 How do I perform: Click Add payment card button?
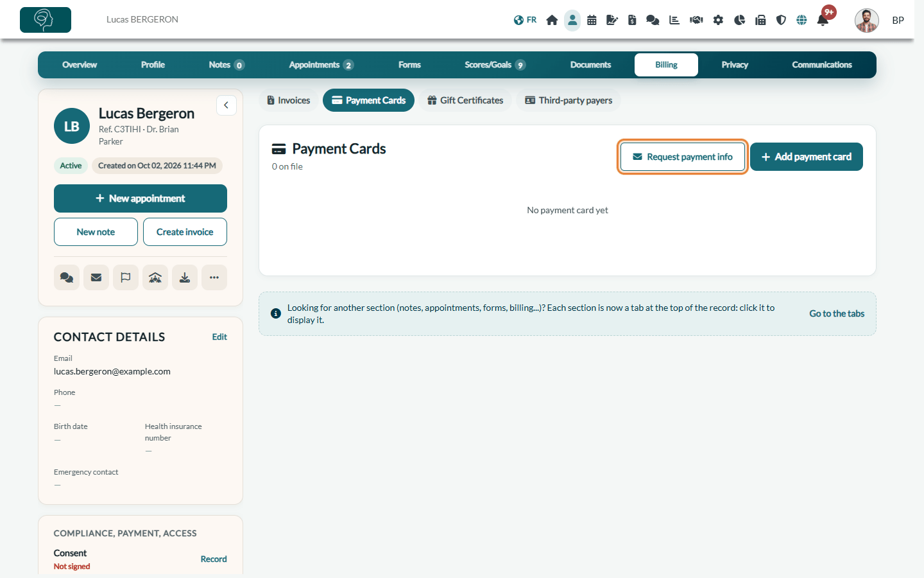coord(807,157)
